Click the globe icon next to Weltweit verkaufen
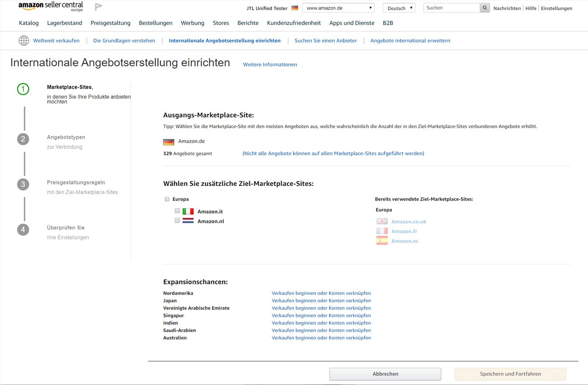 [24, 41]
